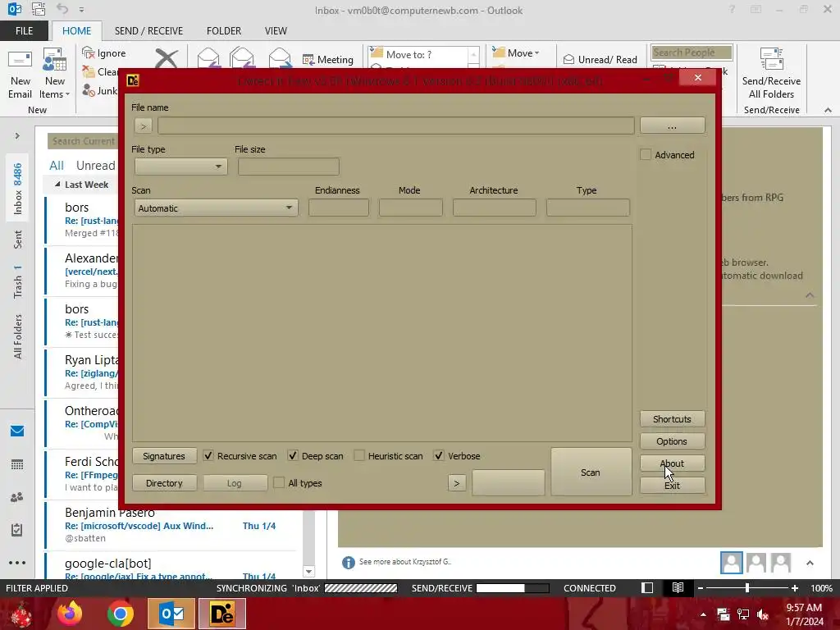Click Unread/ Read in Outlook ribbon
Screen dimensions: 840x630
(600, 59)
